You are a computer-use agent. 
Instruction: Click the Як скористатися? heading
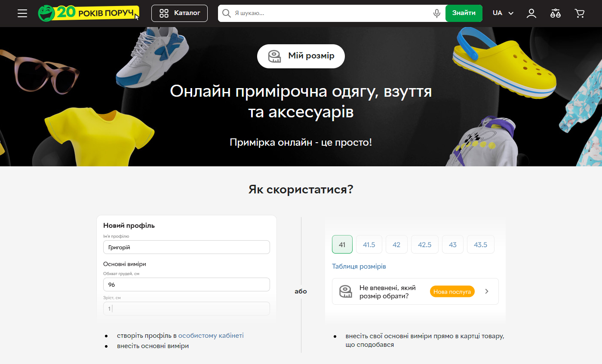pyautogui.click(x=301, y=190)
